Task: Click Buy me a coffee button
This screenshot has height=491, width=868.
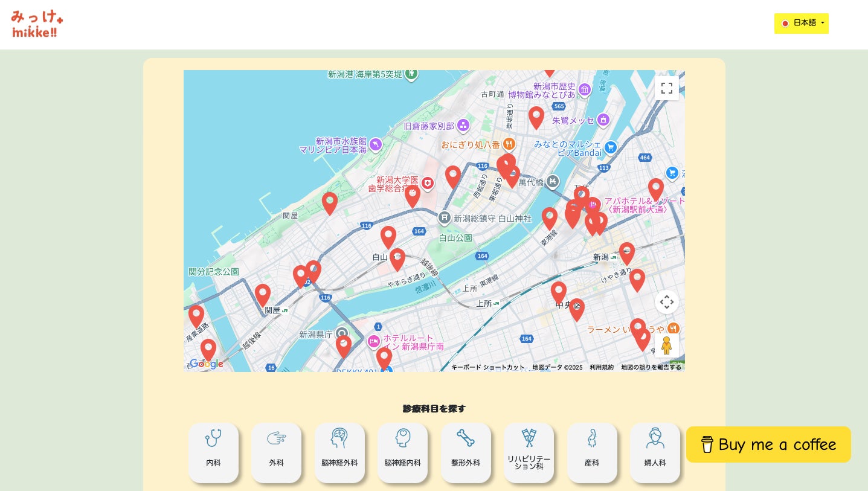Action: 768,444
